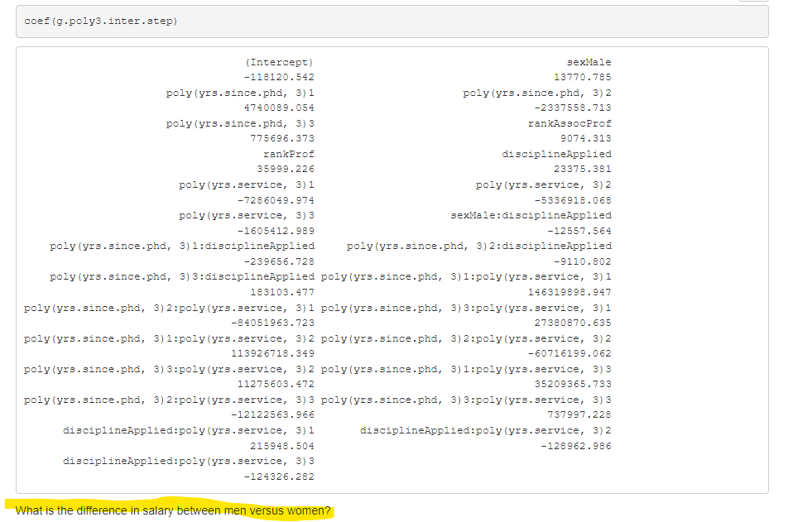Screen dimensions: 812x522
Task: Click the disciplineApplied coefficient label
Action: tap(556, 154)
